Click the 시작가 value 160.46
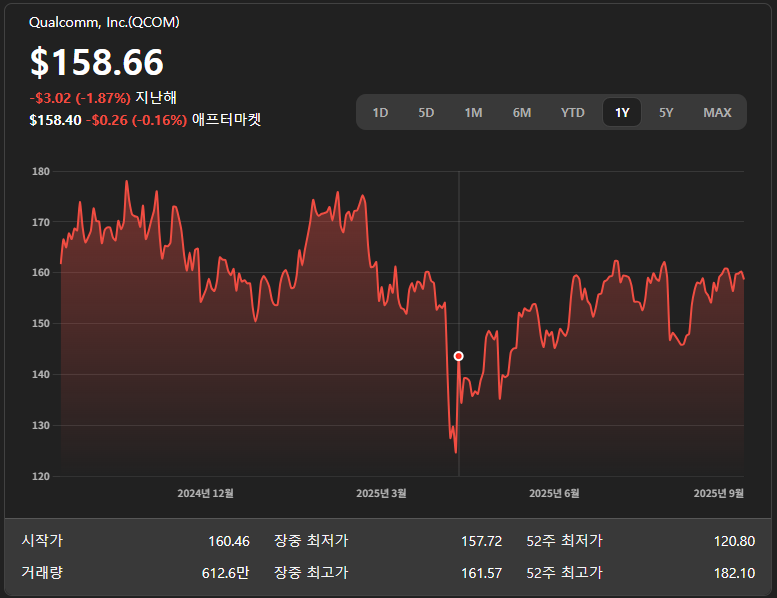Viewport: 777px width, 598px height. (x=228, y=541)
